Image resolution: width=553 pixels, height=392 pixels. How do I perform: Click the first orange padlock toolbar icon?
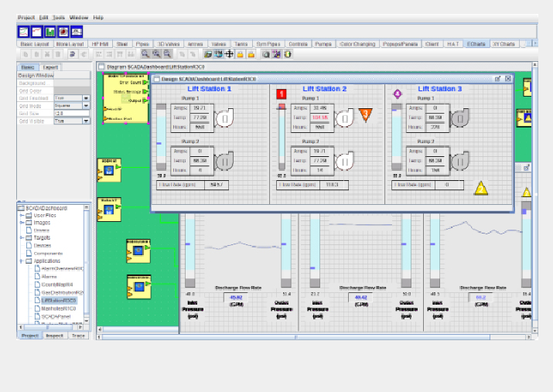(241, 54)
